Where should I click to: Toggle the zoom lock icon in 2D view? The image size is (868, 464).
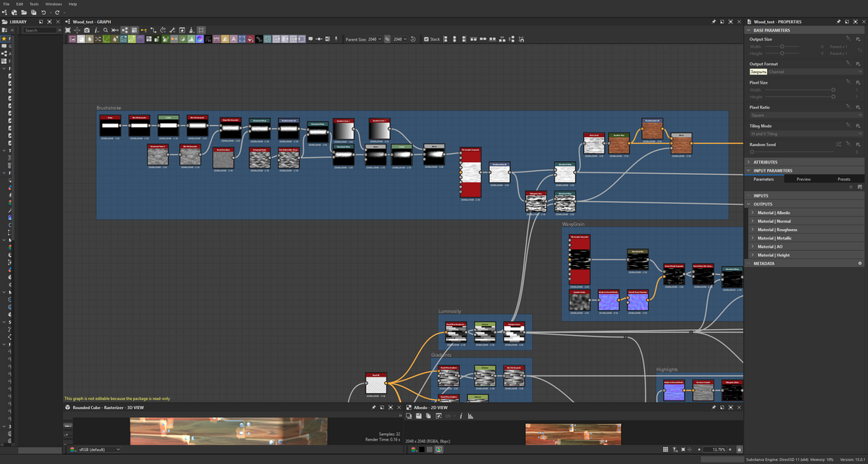(739, 450)
